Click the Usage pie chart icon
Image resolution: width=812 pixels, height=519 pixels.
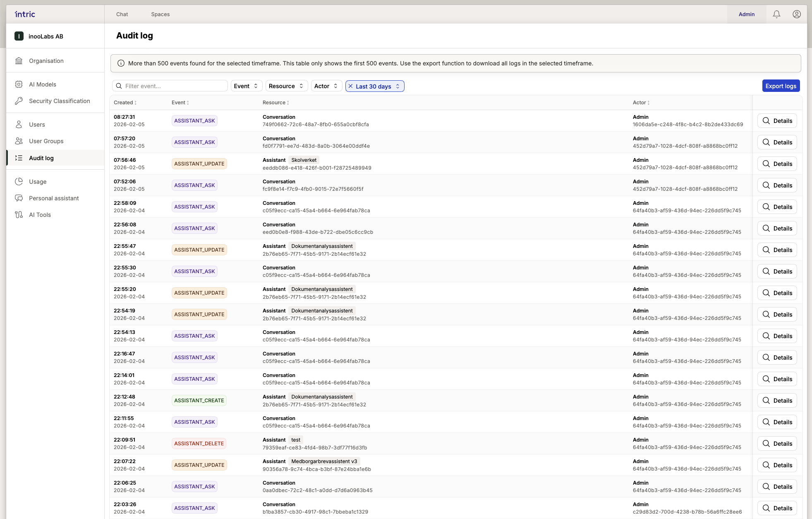click(19, 182)
